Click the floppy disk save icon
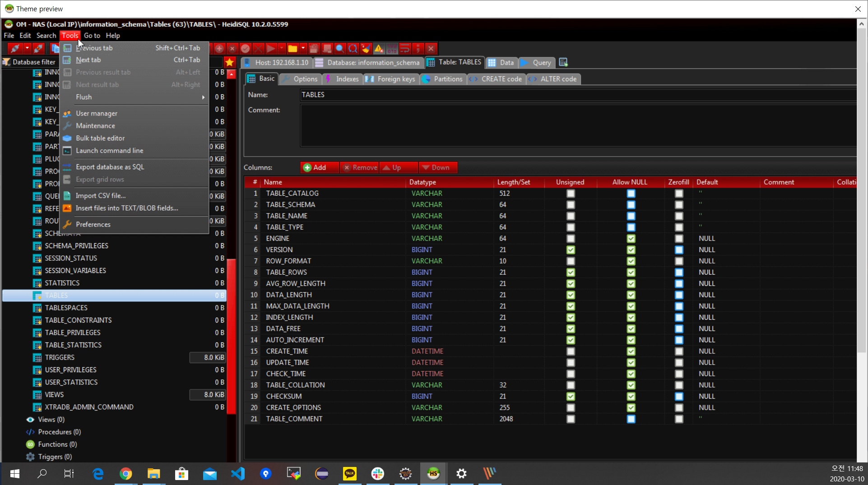Screen dimensions: 868x485 (314, 48)
